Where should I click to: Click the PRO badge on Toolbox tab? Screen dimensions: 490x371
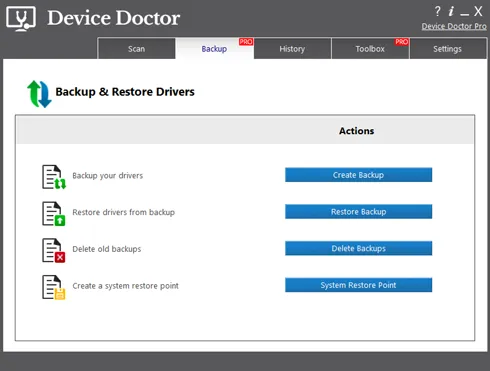click(x=402, y=42)
